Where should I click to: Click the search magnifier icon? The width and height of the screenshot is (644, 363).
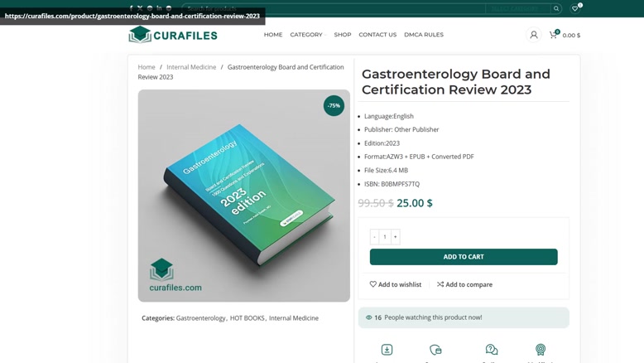(556, 8)
